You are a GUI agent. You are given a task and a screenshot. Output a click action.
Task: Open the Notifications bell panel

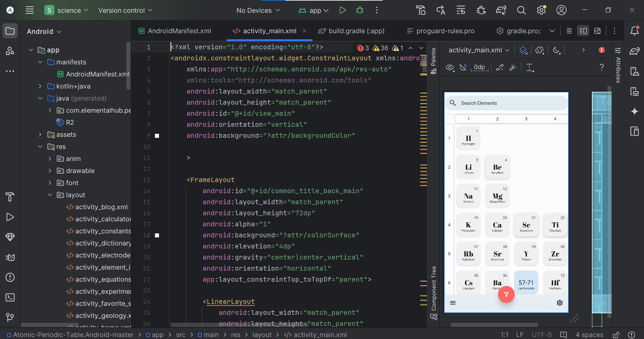634,31
